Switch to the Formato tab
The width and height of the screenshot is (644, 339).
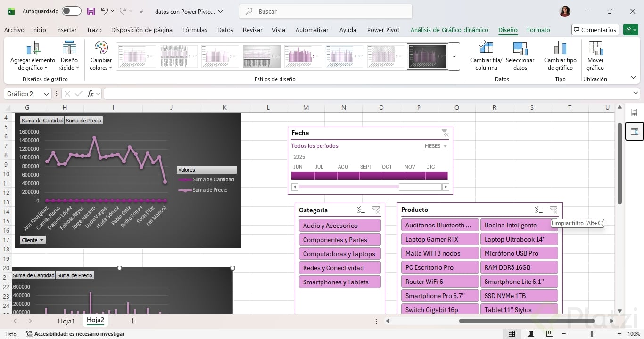538,30
